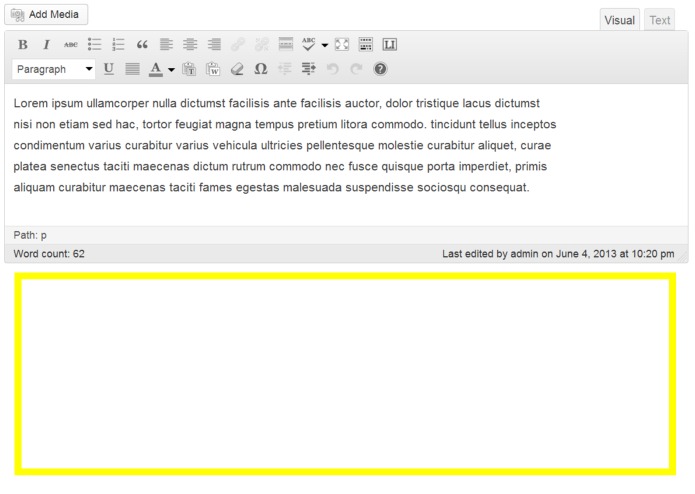Open the editor help icon

(x=380, y=69)
